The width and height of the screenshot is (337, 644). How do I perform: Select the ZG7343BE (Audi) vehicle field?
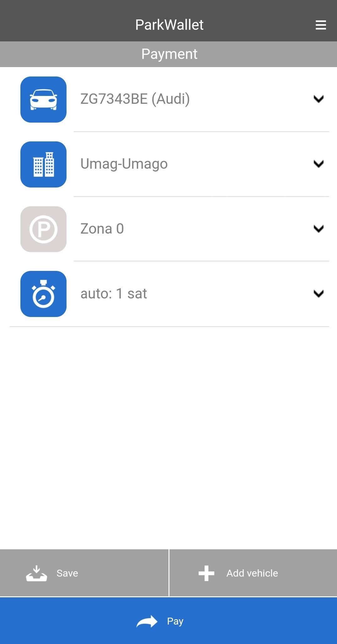point(135,99)
